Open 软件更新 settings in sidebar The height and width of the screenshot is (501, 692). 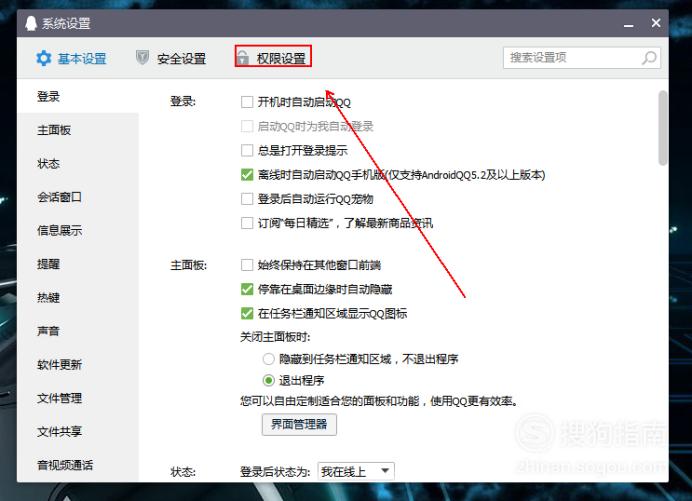click(78, 365)
